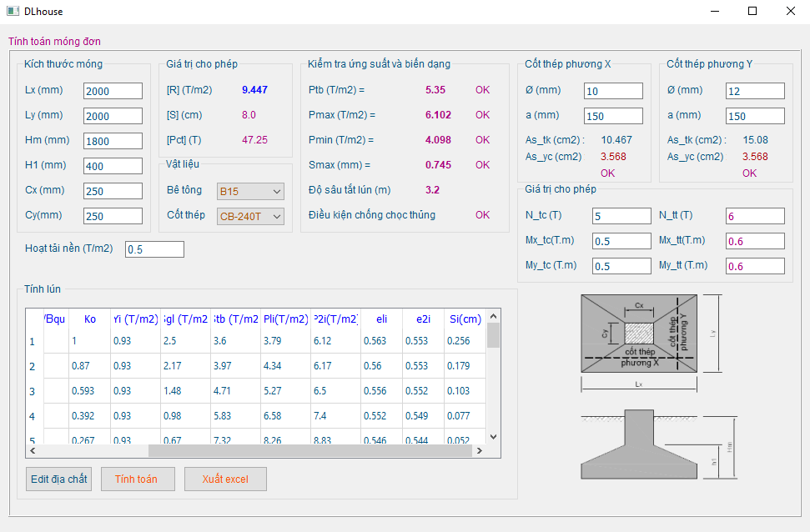Click the Edit địa chất button

point(58,479)
